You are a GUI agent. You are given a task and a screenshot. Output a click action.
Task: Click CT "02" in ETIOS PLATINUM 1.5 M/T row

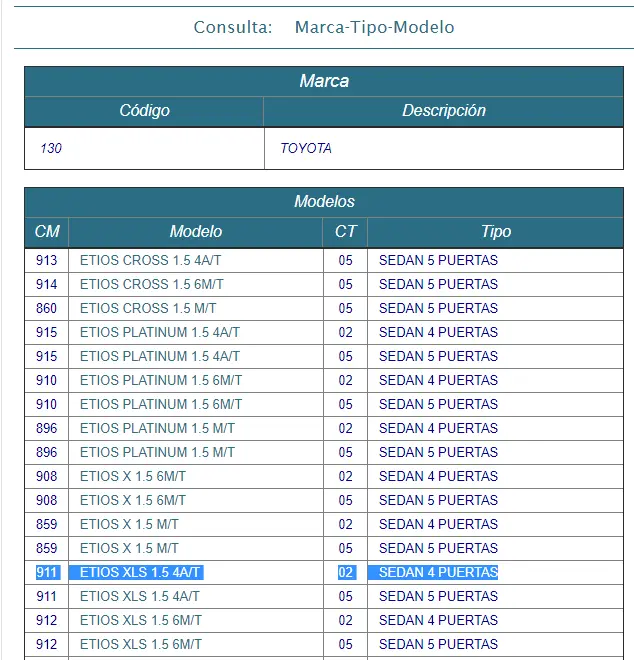coord(345,428)
